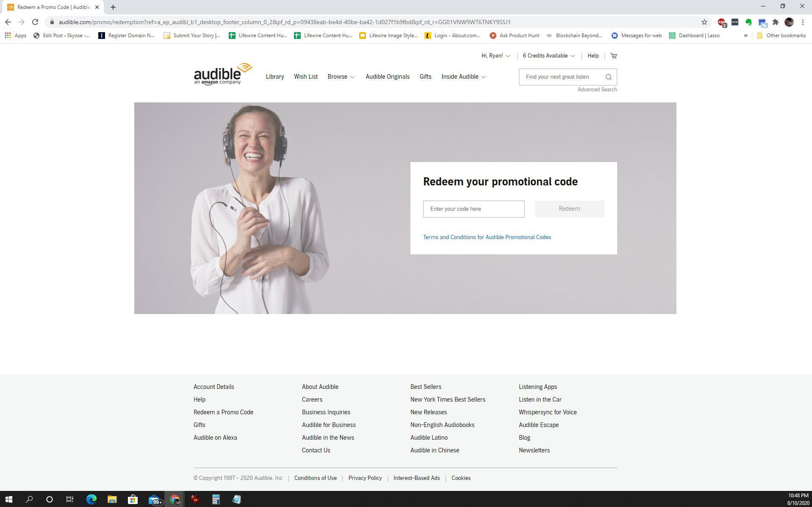
Task: Open Advanced Search link
Action: tap(597, 89)
